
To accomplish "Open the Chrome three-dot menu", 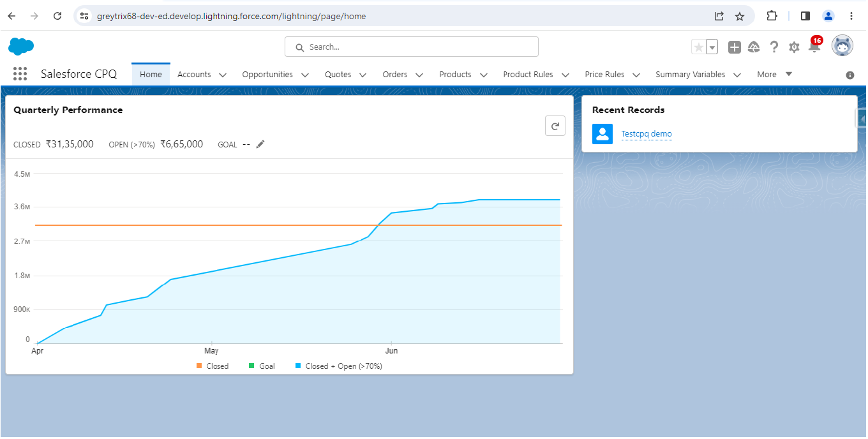I will coord(851,16).
